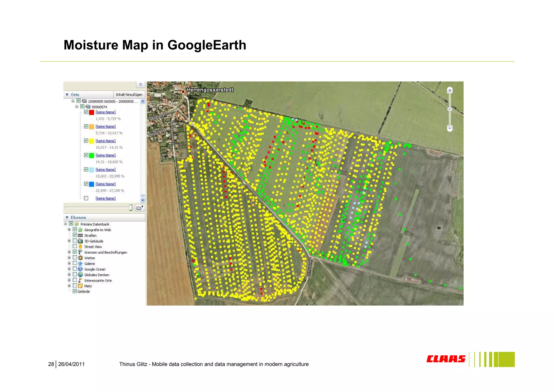This screenshot has width=555, height=392.
Task: Enable the Wetter layer checkbox
Action: click(x=75, y=257)
